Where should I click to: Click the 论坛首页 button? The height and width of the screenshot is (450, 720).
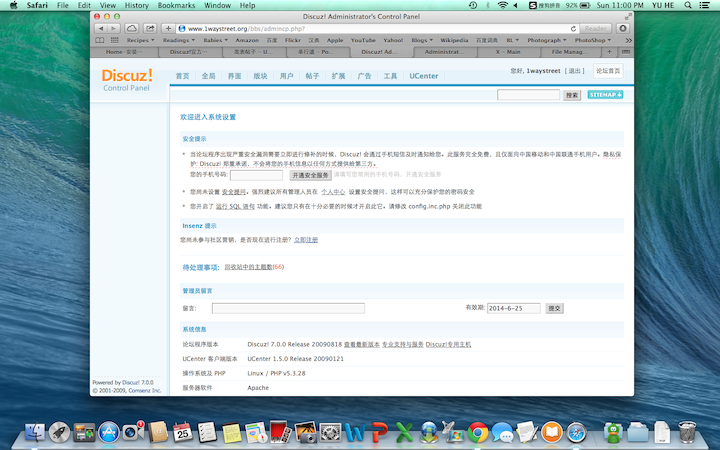pos(608,71)
